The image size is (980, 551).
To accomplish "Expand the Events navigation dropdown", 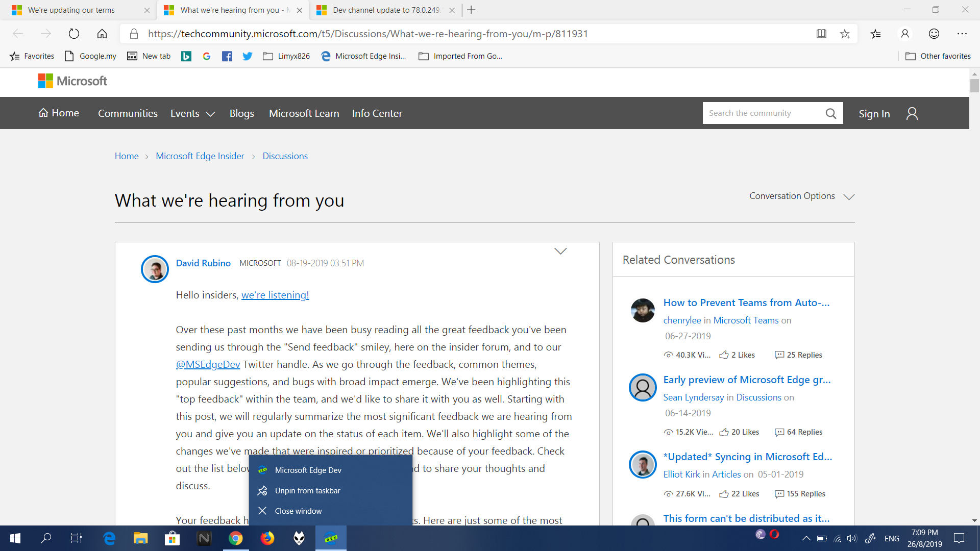I will [x=192, y=113].
